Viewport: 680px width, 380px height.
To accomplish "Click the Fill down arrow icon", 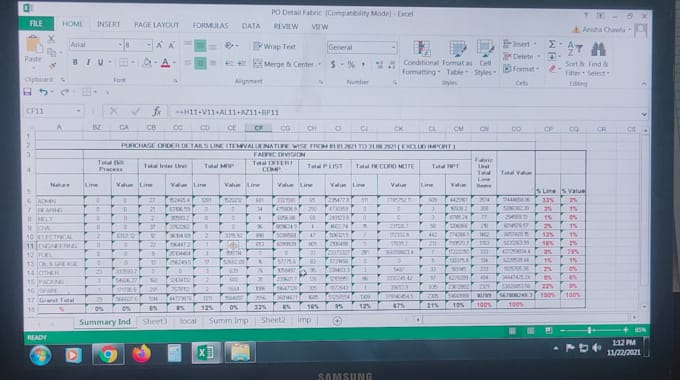I will 552,56.
